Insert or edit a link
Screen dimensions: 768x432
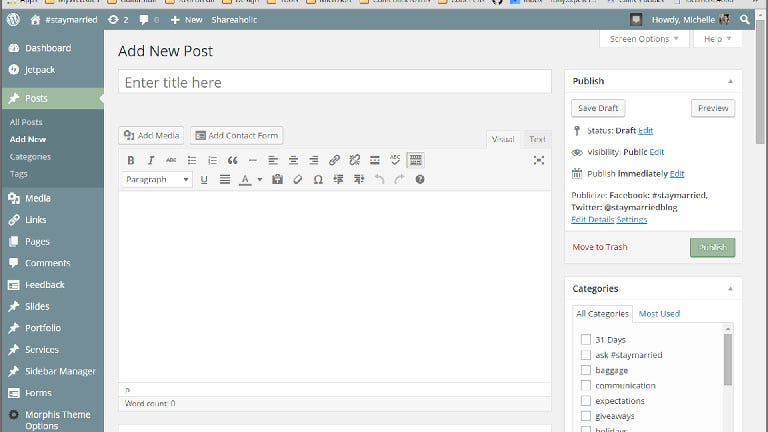pyautogui.click(x=334, y=160)
